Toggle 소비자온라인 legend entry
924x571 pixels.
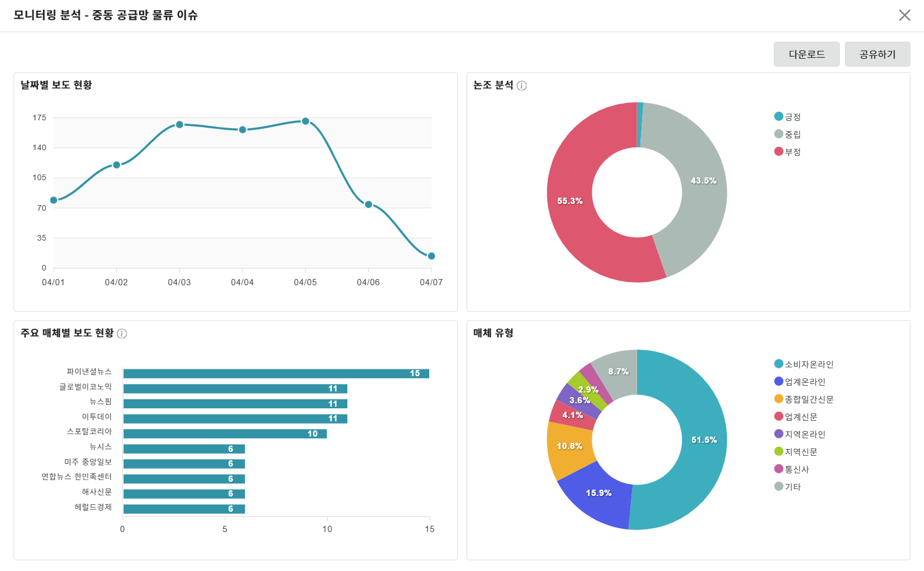click(x=804, y=364)
